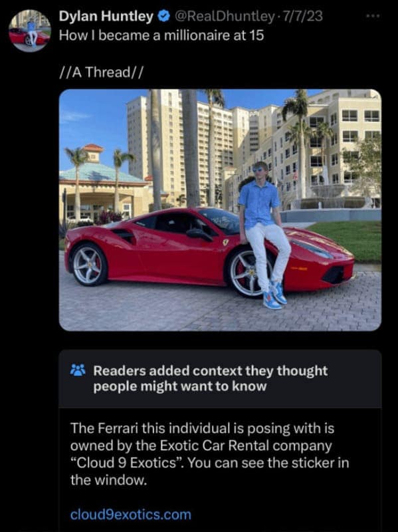Click the 7/7/23 post date

(302, 16)
